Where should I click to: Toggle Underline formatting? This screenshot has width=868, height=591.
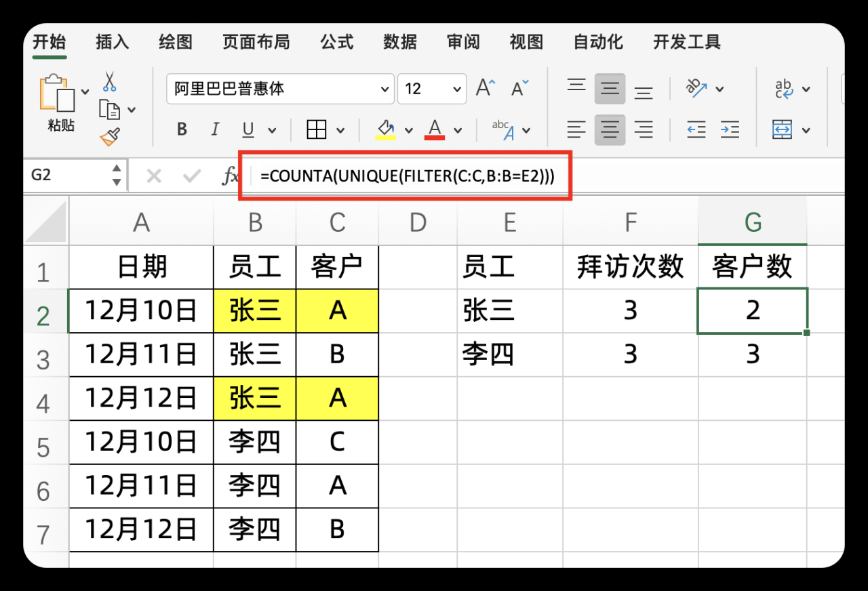click(x=248, y=129)
